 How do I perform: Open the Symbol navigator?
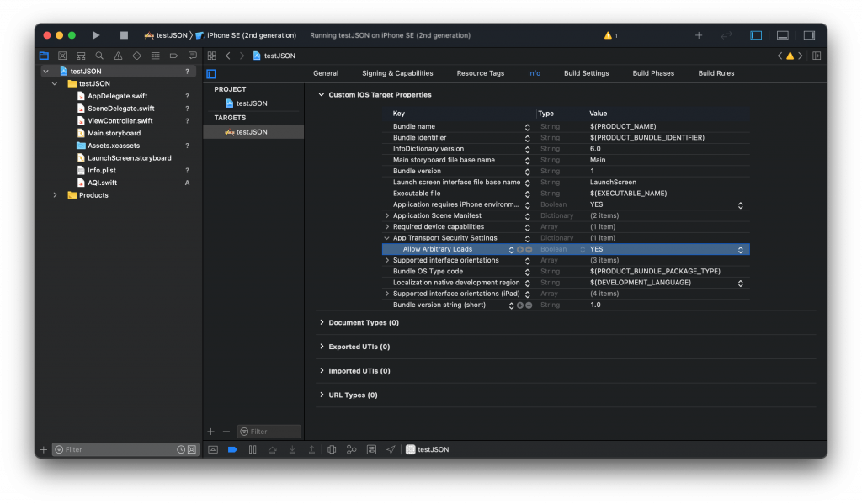point(81,56)
